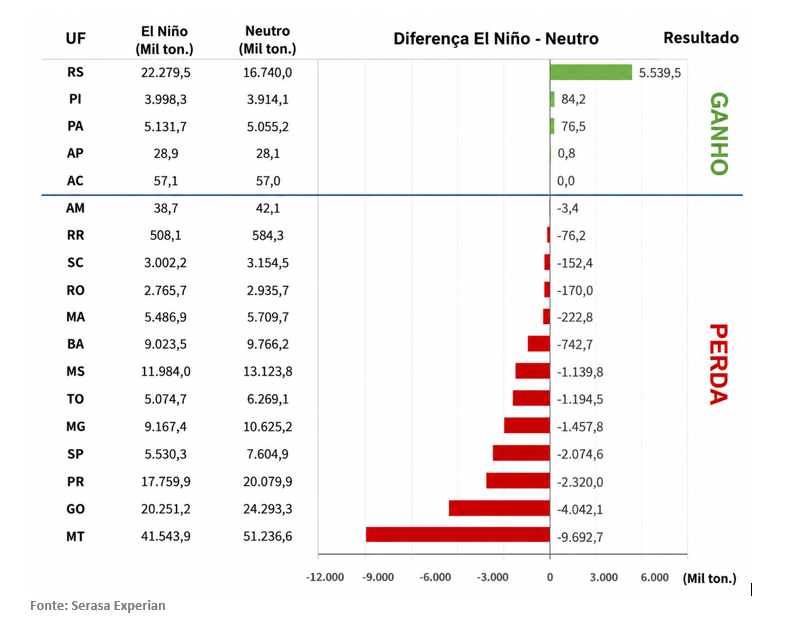
Task: Click the difference value "-742,7"
Action: (575, 345)
